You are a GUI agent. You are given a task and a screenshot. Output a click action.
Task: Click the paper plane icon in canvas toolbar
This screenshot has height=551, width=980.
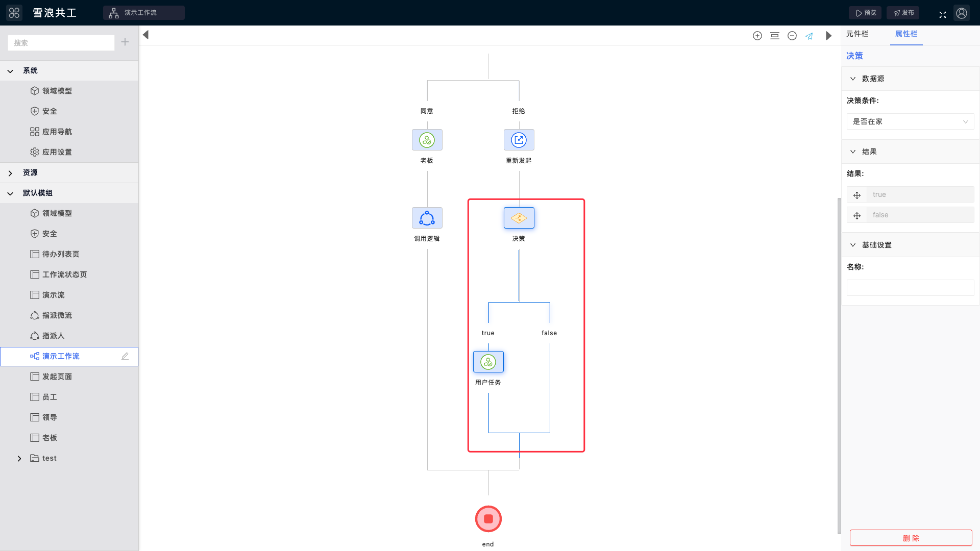point(810,36)
